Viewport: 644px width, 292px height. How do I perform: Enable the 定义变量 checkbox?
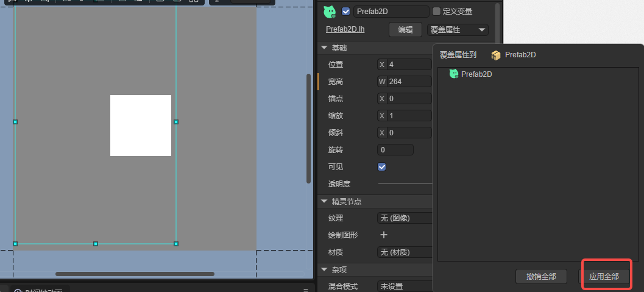click(x=436, y=12)
